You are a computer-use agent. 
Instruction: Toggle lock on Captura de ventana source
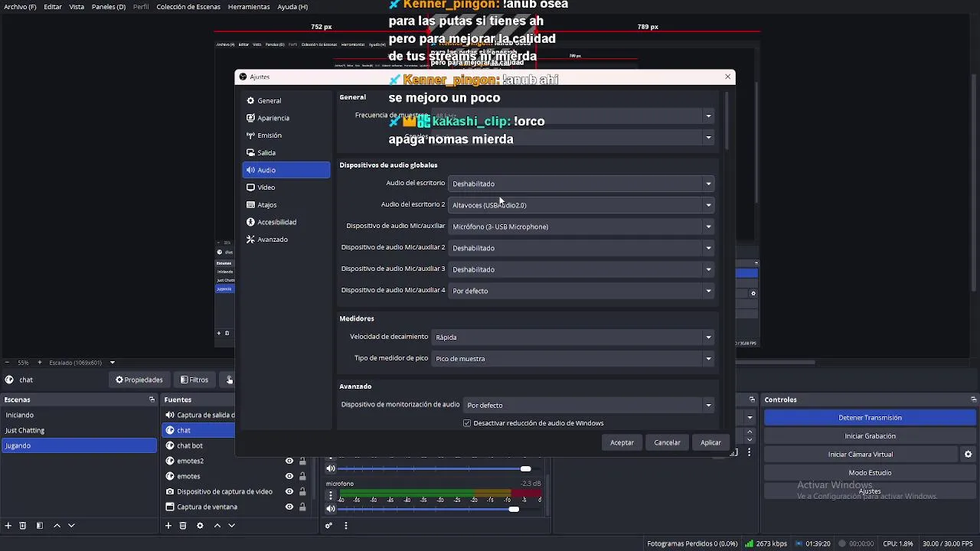coord(302,507)
